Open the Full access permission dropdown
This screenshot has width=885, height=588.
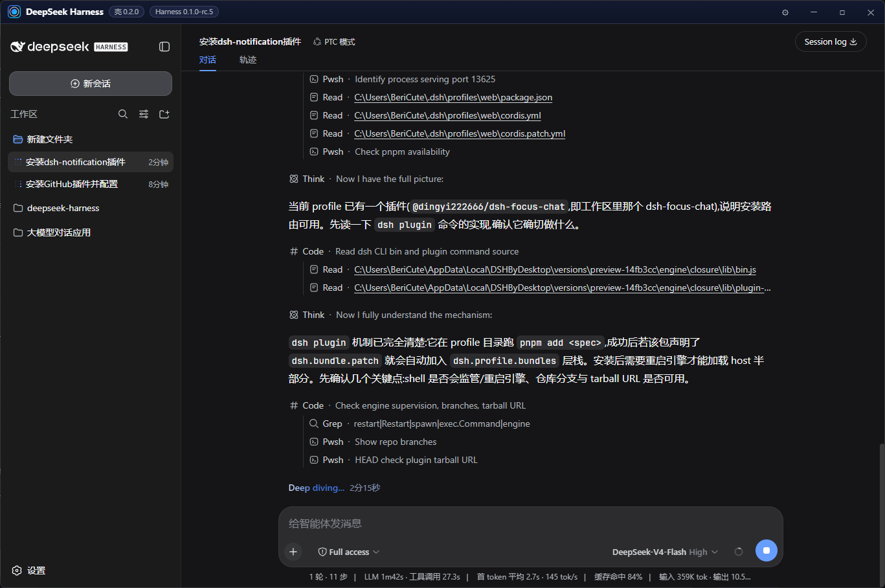point(349,552)
